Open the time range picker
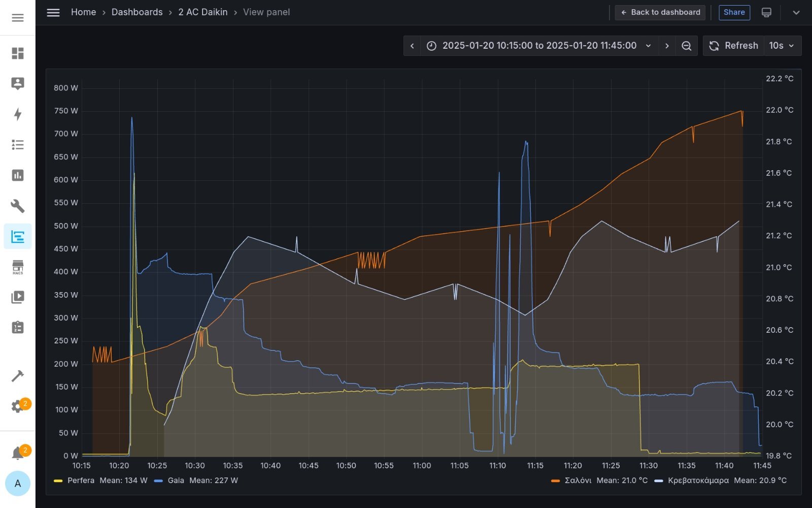This screenshot has width=812, height=508. tap(539, 46)
